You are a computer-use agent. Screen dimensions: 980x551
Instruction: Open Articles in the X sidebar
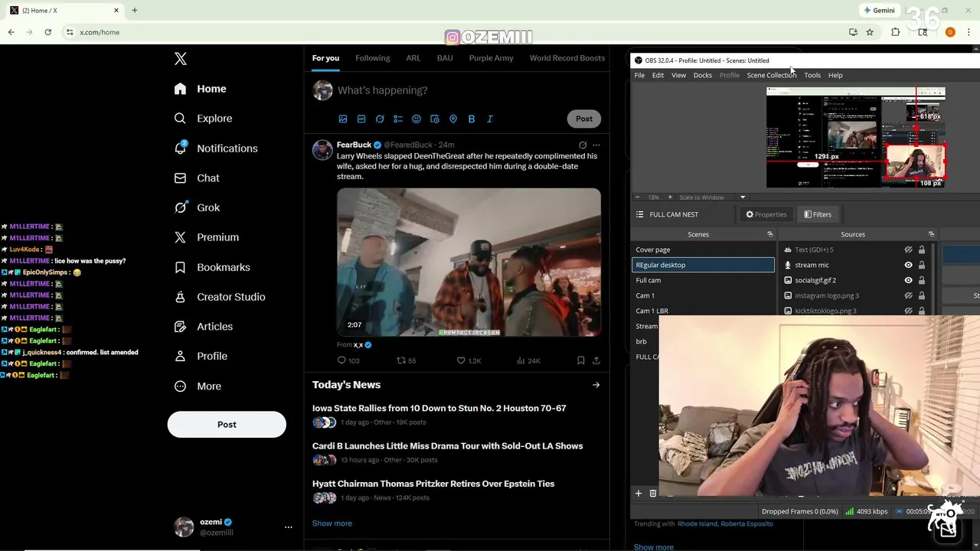click(x=204, y=326)
